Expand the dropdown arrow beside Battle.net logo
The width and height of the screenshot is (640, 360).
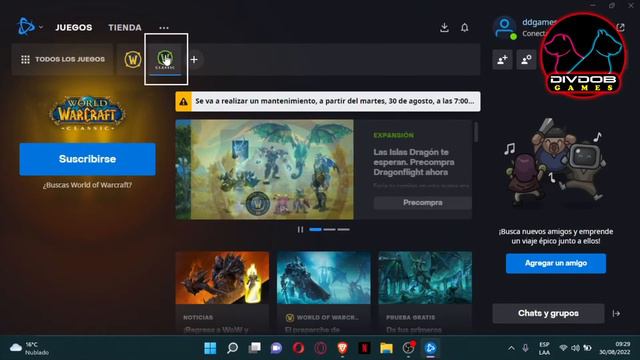pos(41,28)
